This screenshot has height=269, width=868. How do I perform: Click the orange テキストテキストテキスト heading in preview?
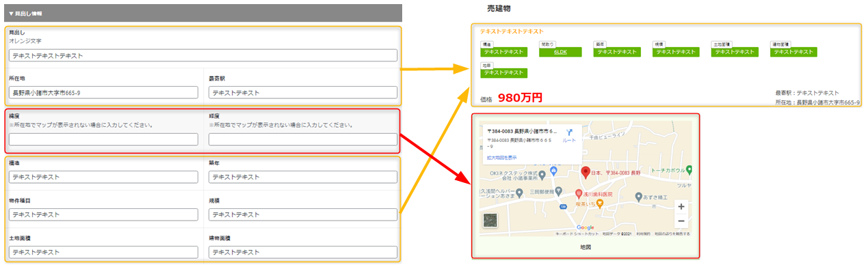coord(512,31)
